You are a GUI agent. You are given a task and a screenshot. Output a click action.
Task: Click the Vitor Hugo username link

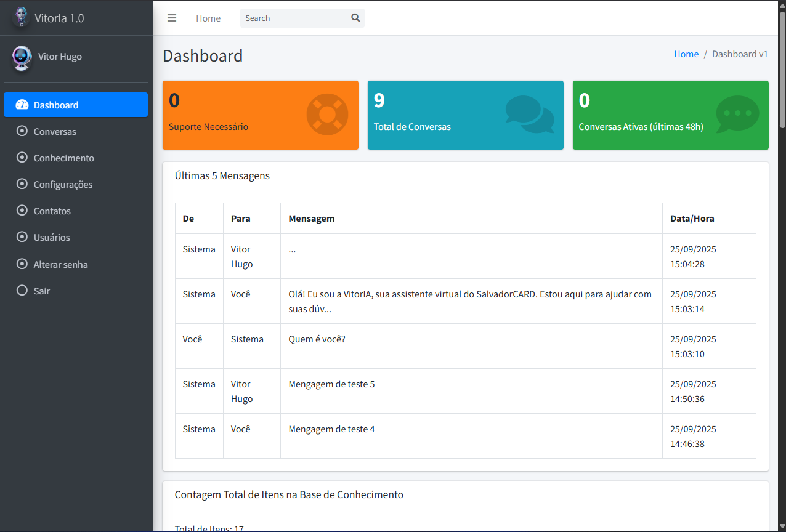(60, 57)
